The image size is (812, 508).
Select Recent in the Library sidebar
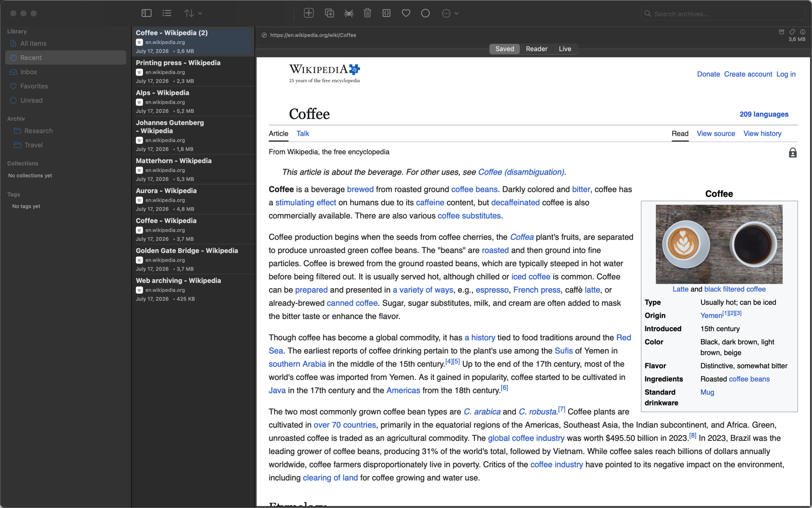65,58
